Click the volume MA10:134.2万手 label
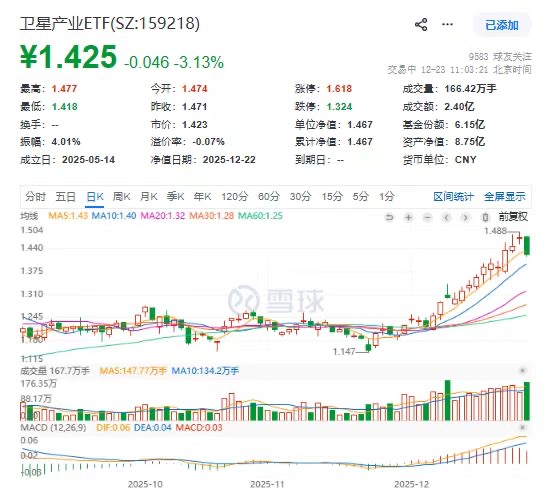The height and width of the screenshot is (493, 555). pos(205,371)
